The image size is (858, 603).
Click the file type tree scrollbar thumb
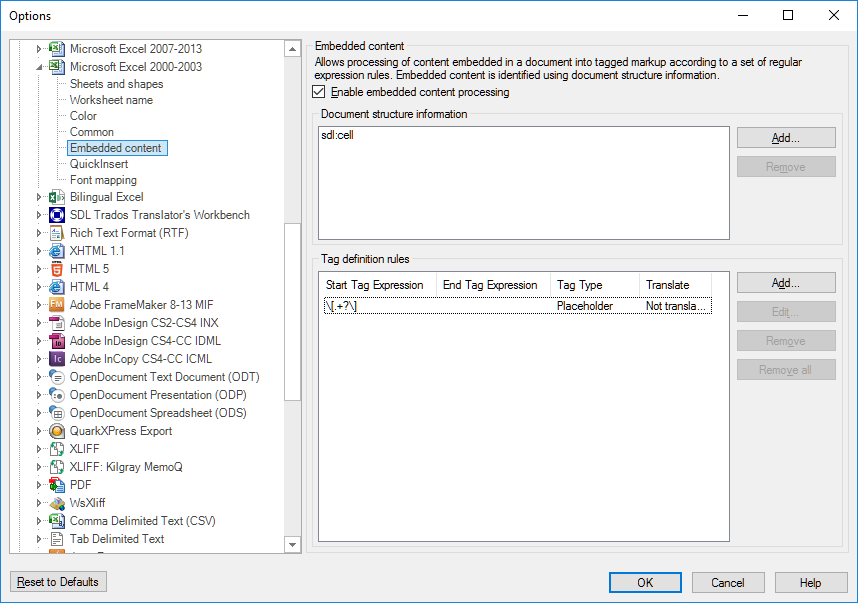(293, 312)
